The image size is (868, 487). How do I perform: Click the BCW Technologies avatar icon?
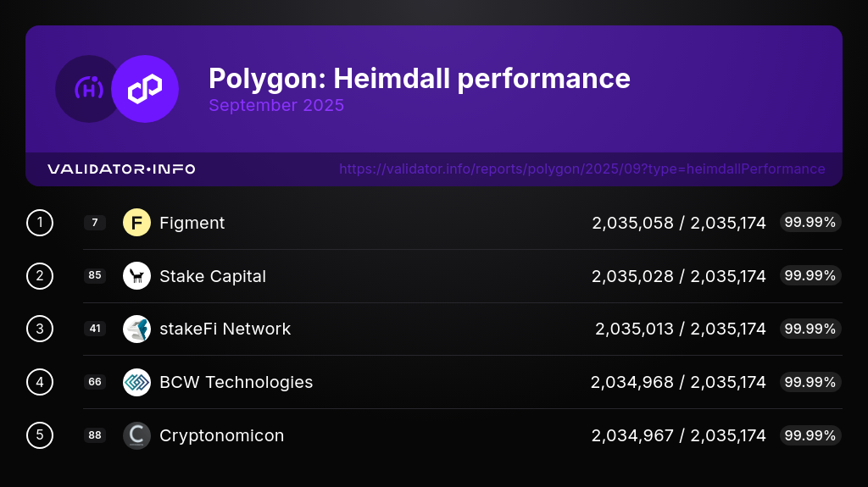(136, 382)
